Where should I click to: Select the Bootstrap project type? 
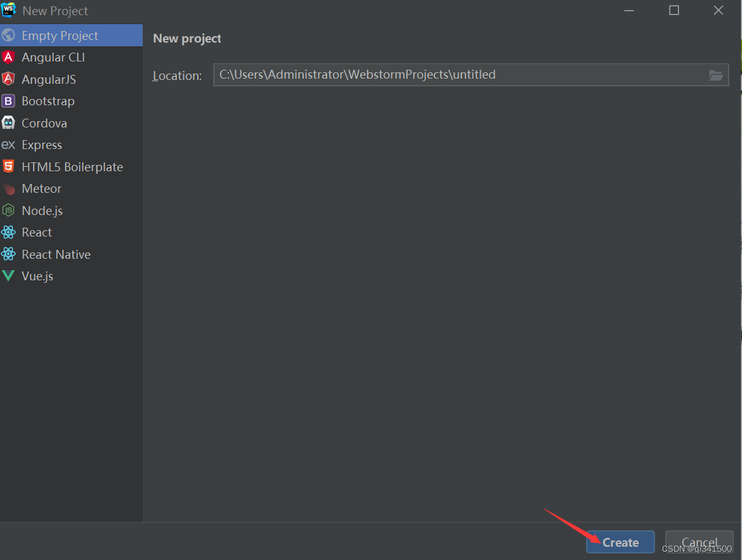(71, 101)
